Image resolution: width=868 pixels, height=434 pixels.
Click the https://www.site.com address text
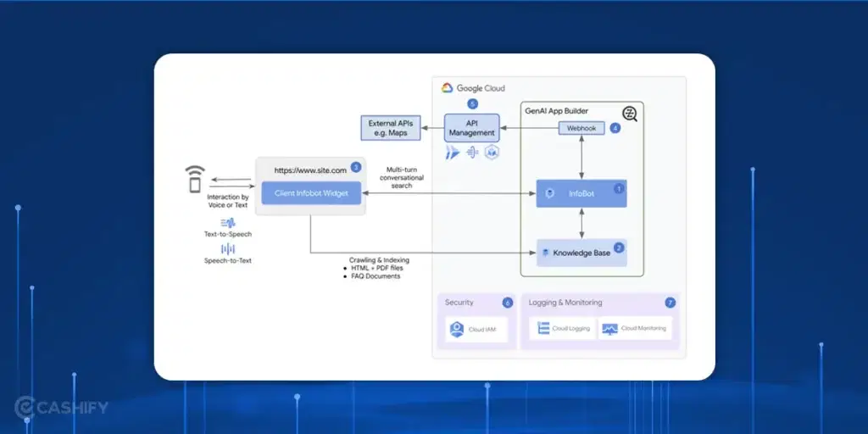pyautogui.click(x=310, y=170)
